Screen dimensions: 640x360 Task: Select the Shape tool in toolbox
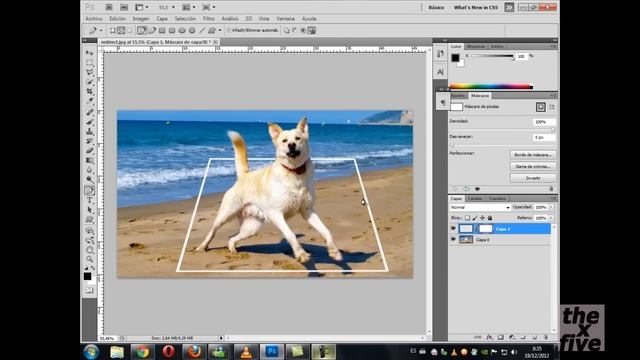tap(89, 220)
